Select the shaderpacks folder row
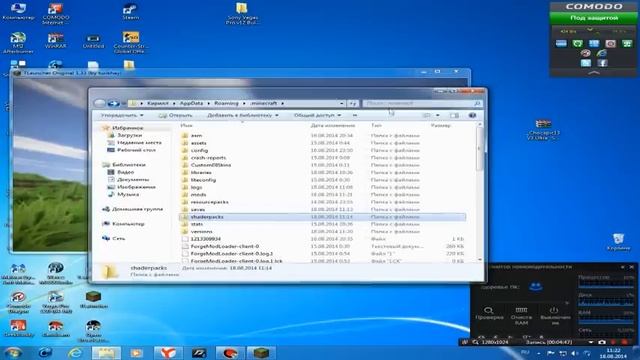 tap(322, 217)
